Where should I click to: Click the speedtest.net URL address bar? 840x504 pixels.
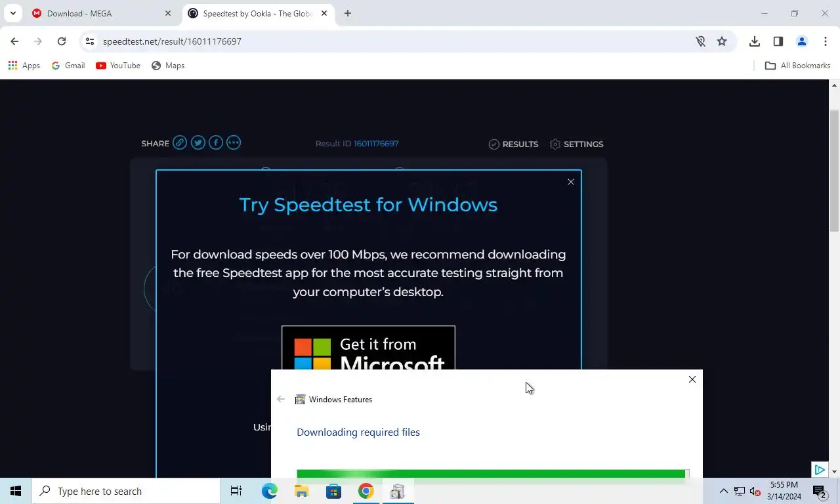394,41
